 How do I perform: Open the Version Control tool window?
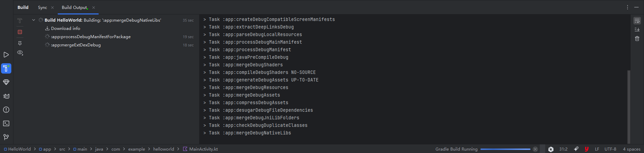pyautogui.click(x=6, y=137)
